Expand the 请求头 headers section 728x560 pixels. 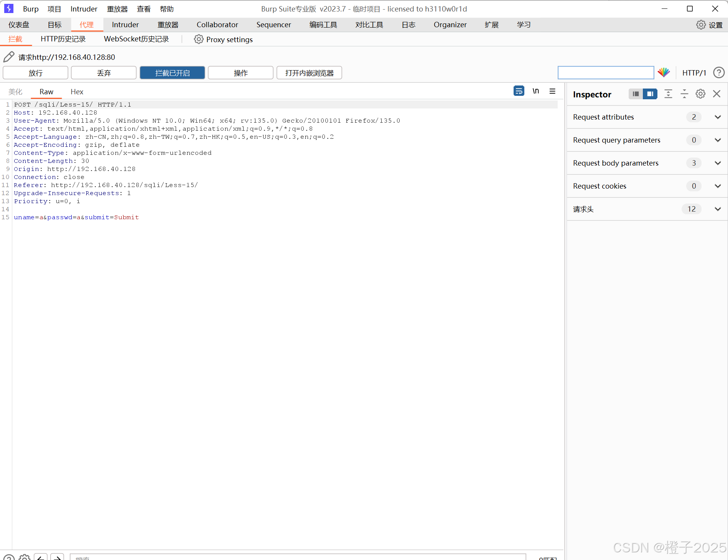[x=718, y=209]
